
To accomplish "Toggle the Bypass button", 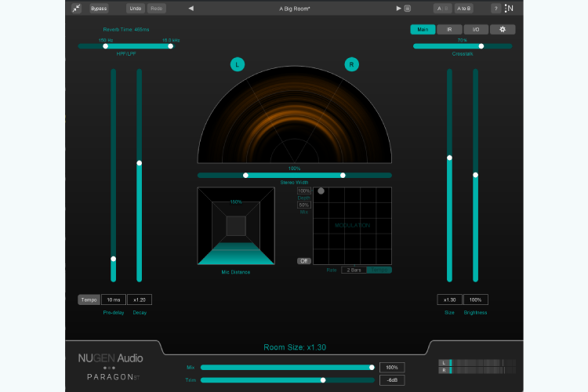I will pyautogui.click(x=99, y=9).
